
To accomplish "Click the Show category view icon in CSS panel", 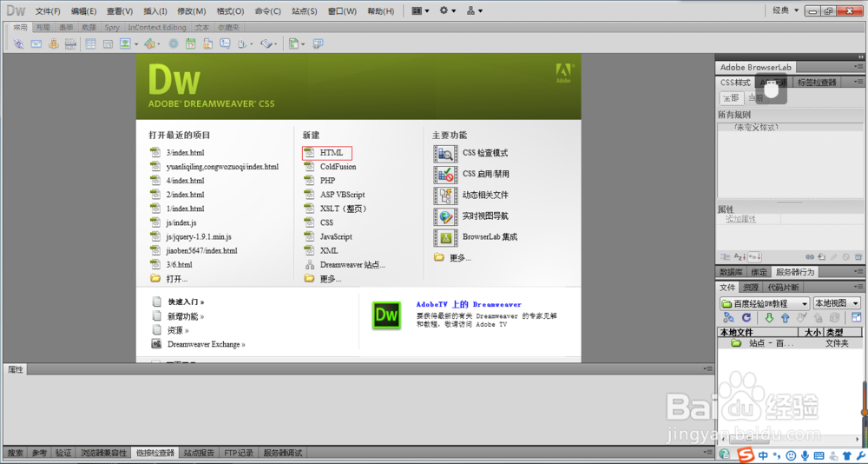I will [x=725, y=257].
